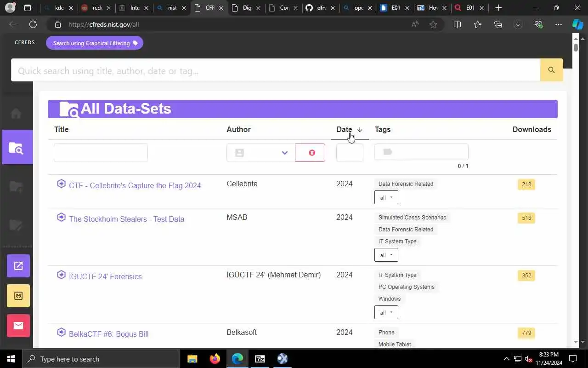The width and height of the screenshot is (588, 368).
Task: Click the pink email sidebar button
Action: point(18,326)
